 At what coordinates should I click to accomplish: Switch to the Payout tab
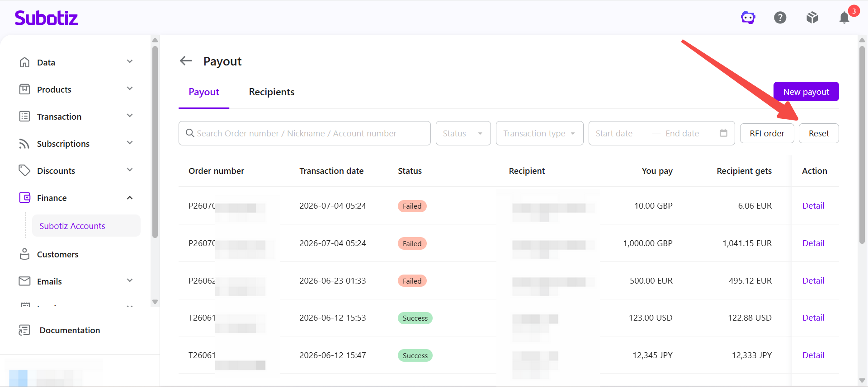click(x=204, y=92)
